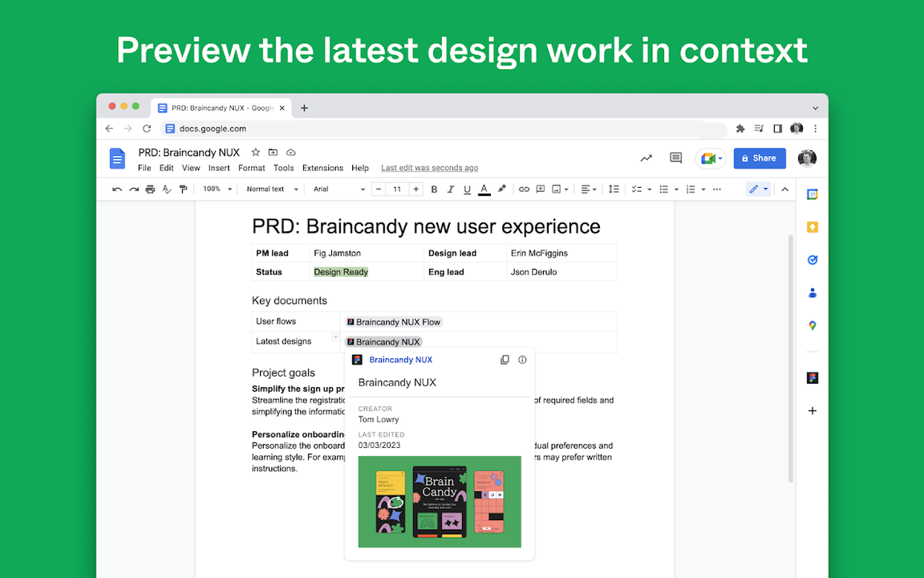924x578 pixels.
Task: Open the View menu
Action: click(191, 168)
